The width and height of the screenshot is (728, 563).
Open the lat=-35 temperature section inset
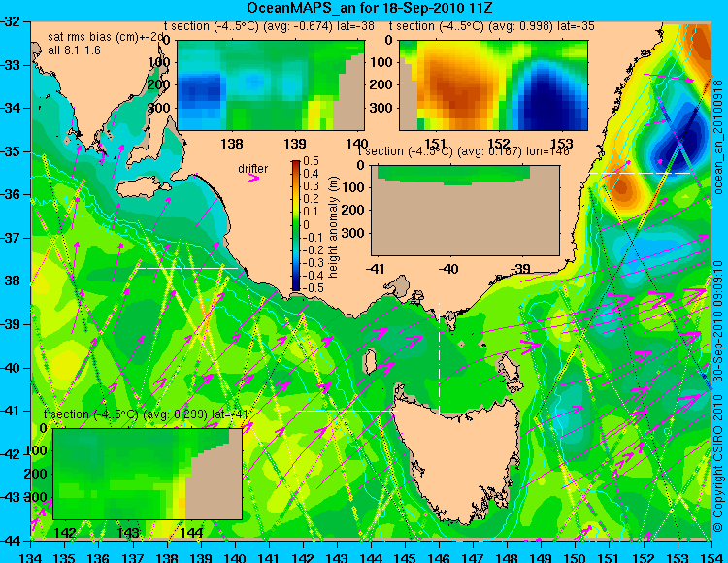coord(493,85)
